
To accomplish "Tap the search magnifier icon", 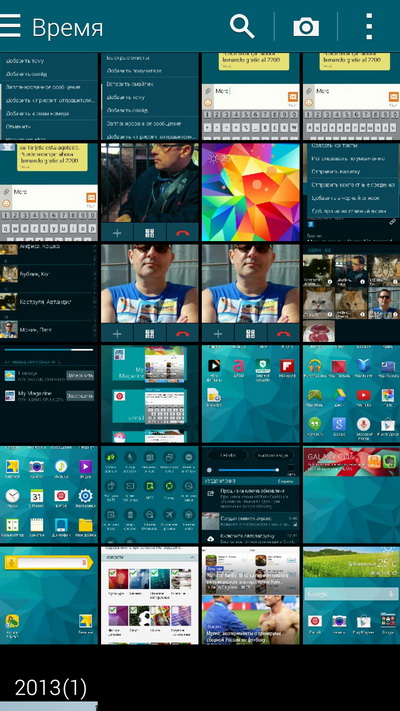I will click(x=242, y=26).
